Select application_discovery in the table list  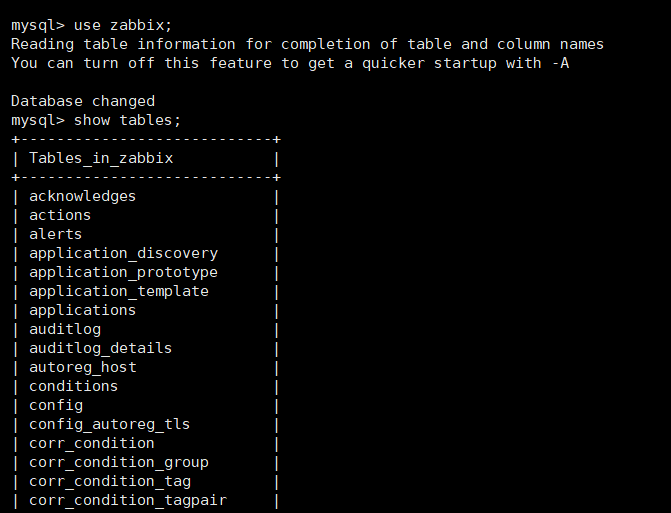tap(123, 253)
